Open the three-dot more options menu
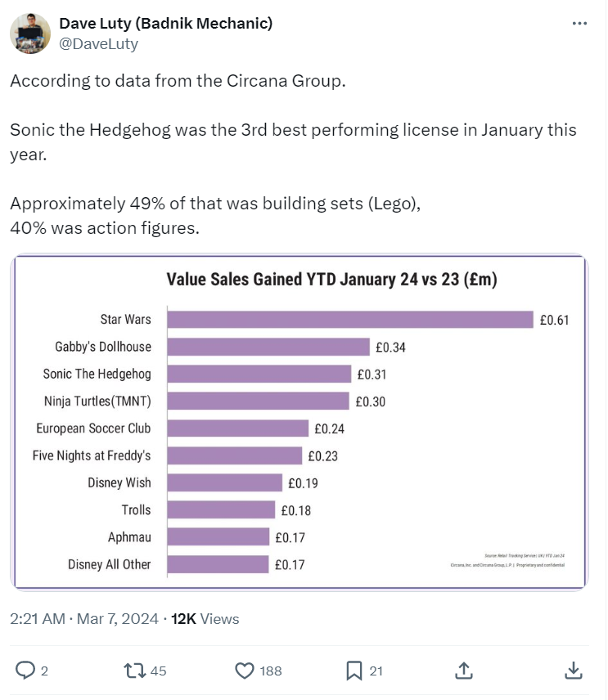 pos(579,24)
